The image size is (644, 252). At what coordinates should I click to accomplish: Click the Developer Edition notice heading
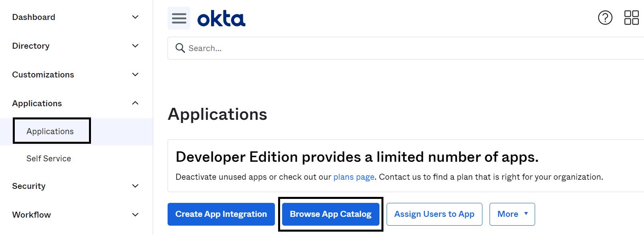pyautogui.click(x=357, y=157)
